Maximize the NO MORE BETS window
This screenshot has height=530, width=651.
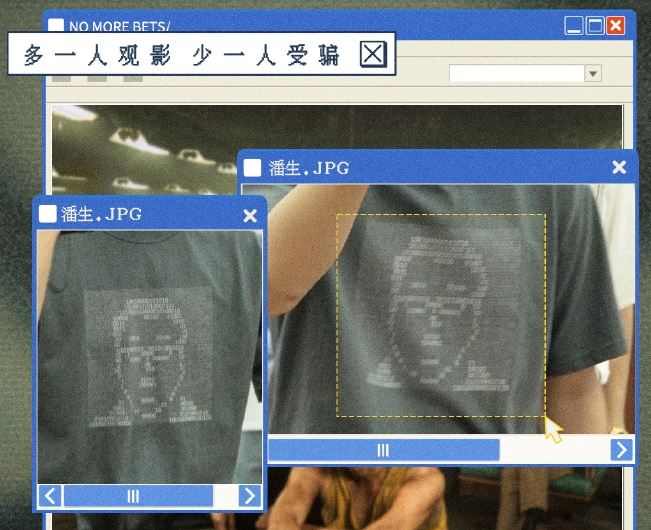[x=595, y=26]
